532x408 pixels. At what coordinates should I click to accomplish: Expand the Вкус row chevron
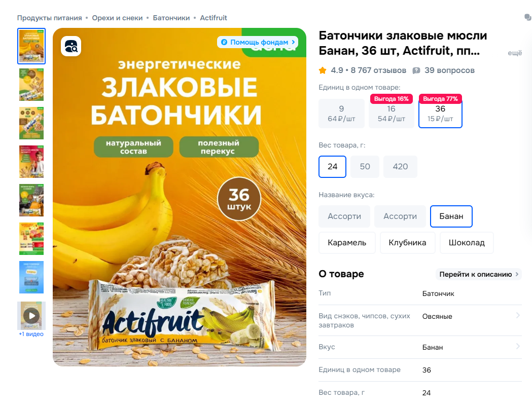tap(518, 346)
